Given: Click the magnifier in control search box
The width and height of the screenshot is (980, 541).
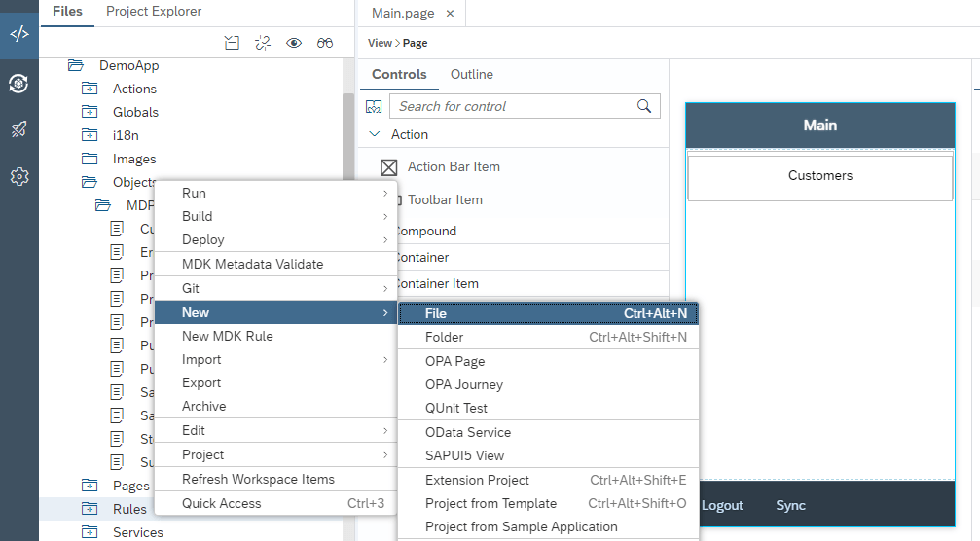Looking at the screenshot, I should 644,106.
